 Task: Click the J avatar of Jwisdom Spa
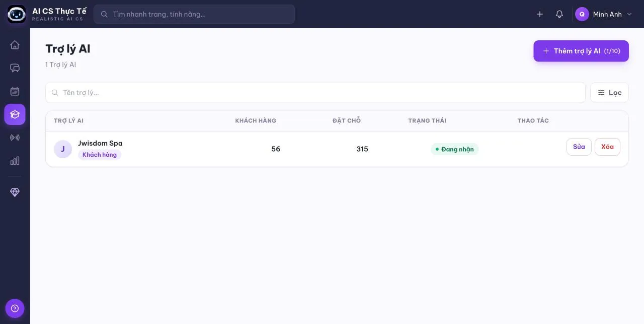click(x=63, y=149)
